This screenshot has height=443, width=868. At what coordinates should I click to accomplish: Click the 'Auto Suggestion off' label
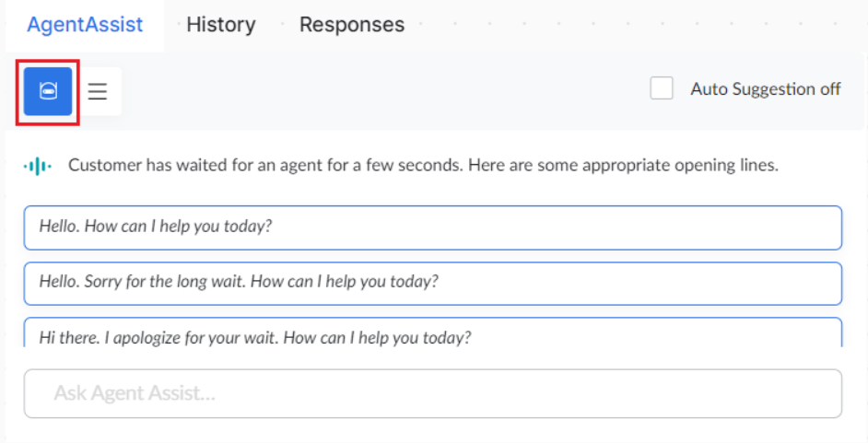point(766,89)
